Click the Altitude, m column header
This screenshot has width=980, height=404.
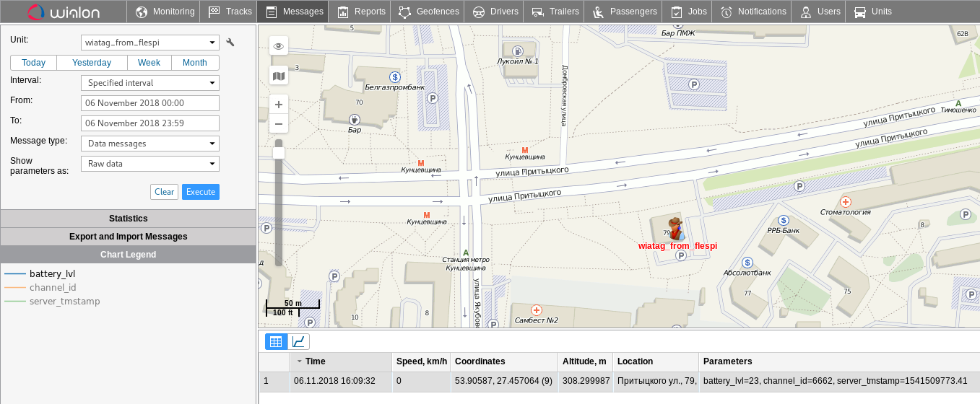584,361
